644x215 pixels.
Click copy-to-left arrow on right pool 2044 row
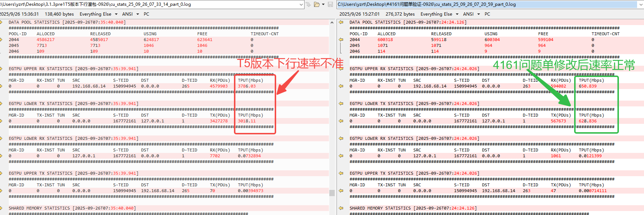[x=341, y=40]
